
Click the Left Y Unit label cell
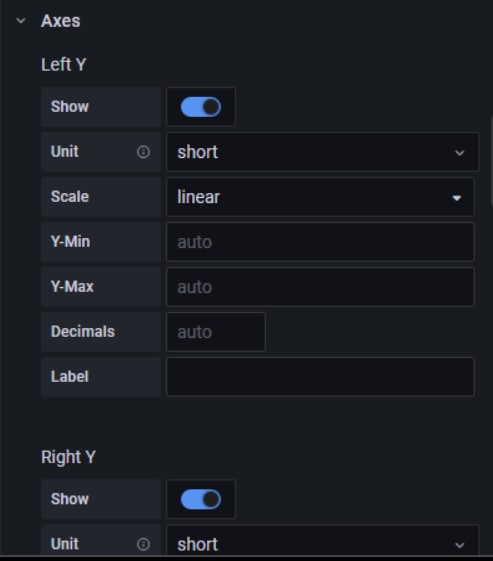point(101,152)
